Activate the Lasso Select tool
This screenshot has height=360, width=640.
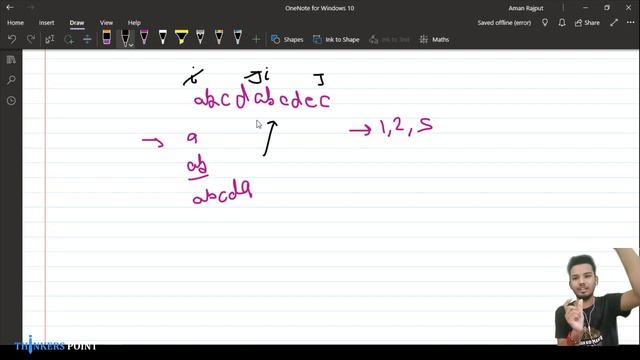[x=69, y=39]
